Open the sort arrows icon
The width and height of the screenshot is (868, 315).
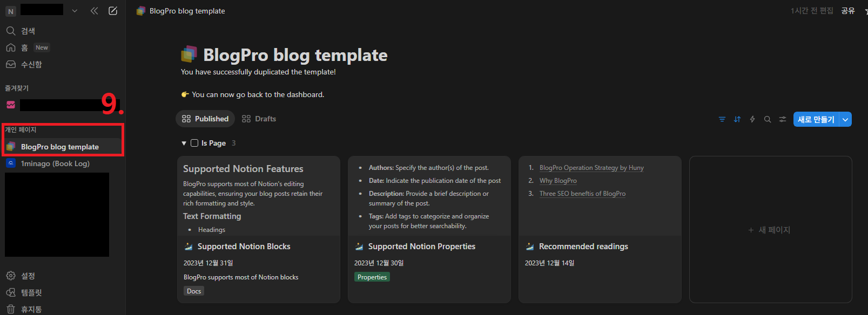[737, 119]
